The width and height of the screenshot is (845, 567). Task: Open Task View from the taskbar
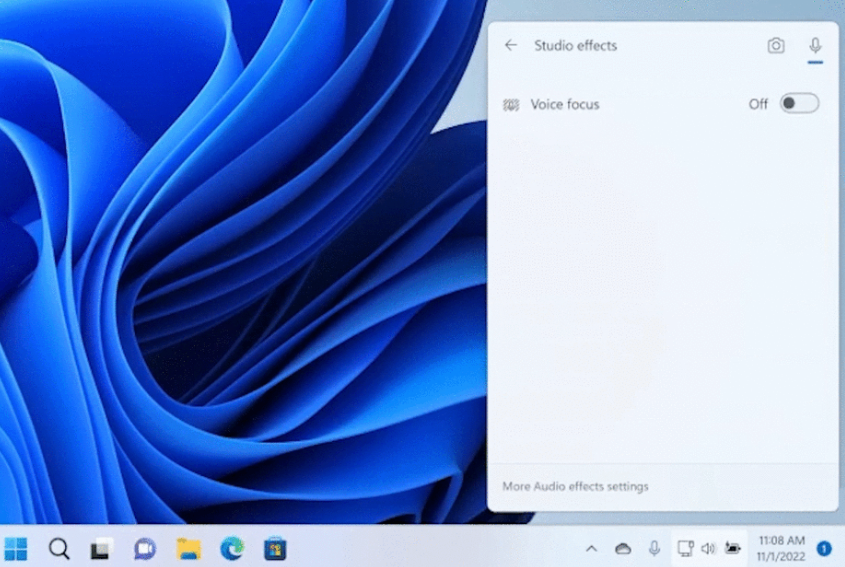pyautogui.click(x=101, y=548)
